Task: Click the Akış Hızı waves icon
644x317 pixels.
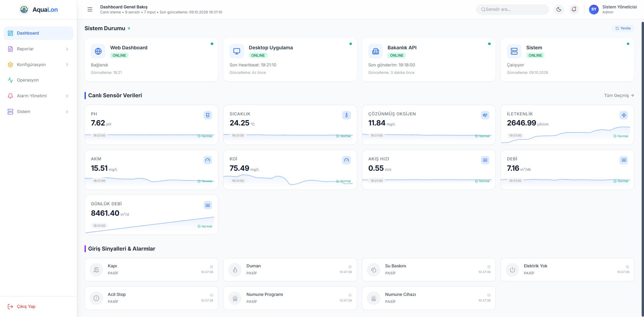Action: [x=485, y=160]
